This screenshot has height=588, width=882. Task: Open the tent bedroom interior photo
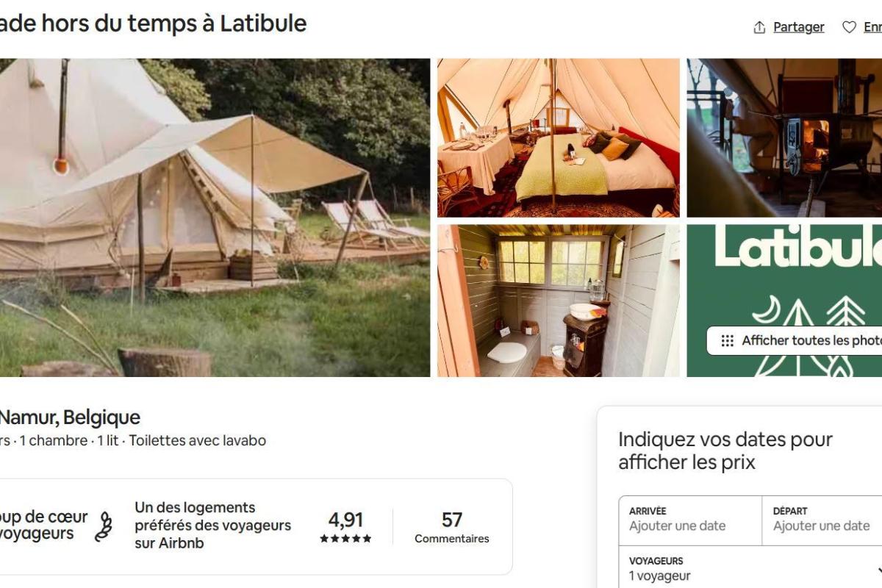(x=559, y=138)
